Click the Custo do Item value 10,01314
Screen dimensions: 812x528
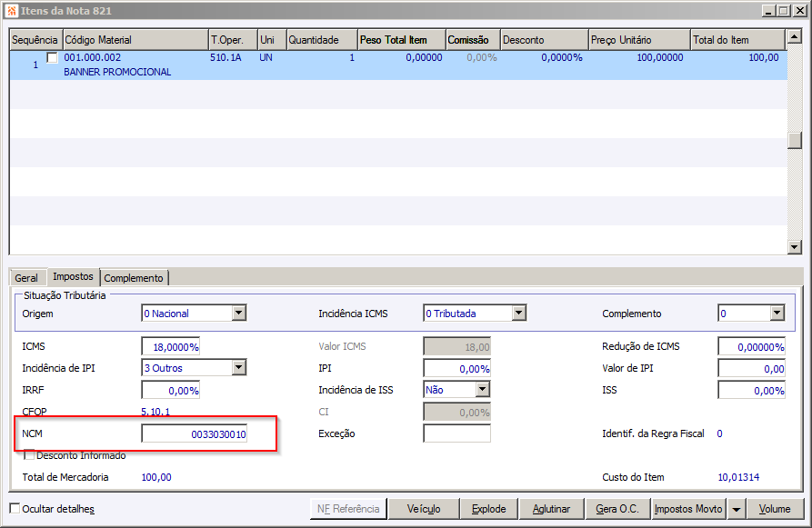[738, 477]
